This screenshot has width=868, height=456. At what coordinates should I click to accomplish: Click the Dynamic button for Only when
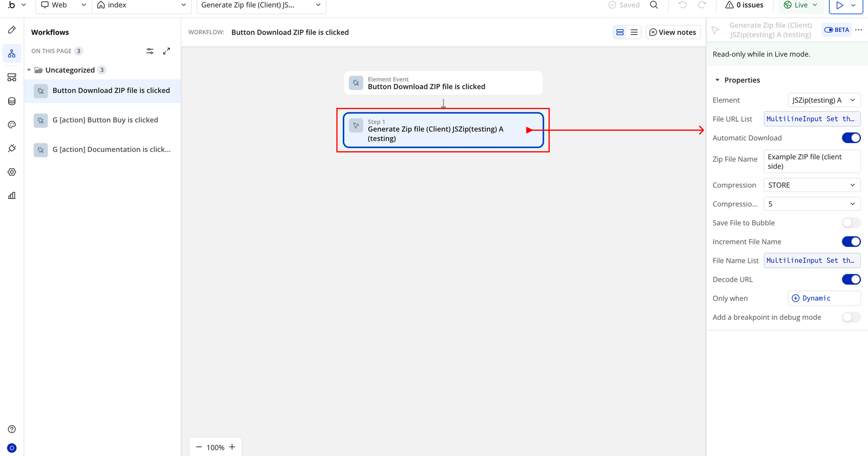point(824,298)
